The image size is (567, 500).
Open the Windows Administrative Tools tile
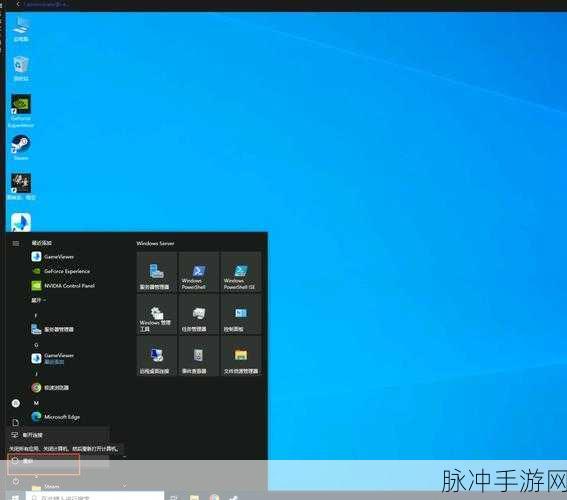coord(157,314)
